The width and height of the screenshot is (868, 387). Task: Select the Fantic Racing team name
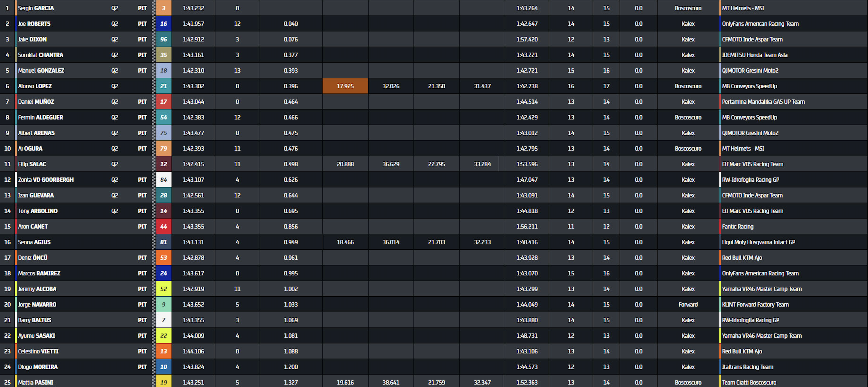pos(737,226)
